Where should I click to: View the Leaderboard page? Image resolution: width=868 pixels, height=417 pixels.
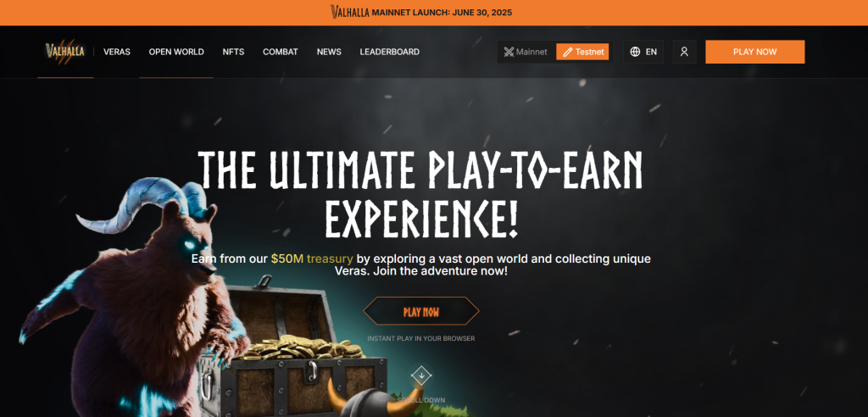pos(390,52)
